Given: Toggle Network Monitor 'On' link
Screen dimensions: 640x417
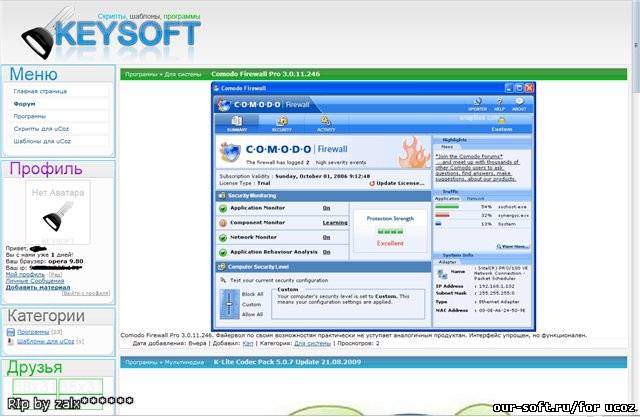Looking at the screenshot, I should pyautogui.click(x=327, y=237).
